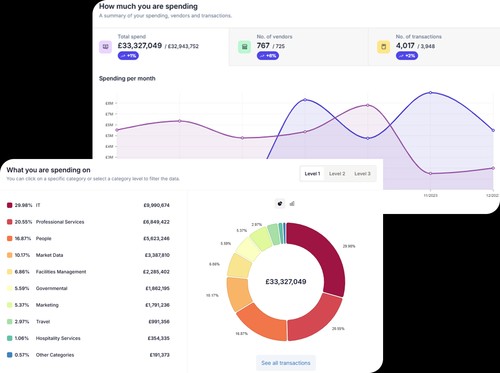Image resolution: width=500 pixels, height=373 pixels.
Task: Select the Level 3 category tab
Action: point(362,174)
